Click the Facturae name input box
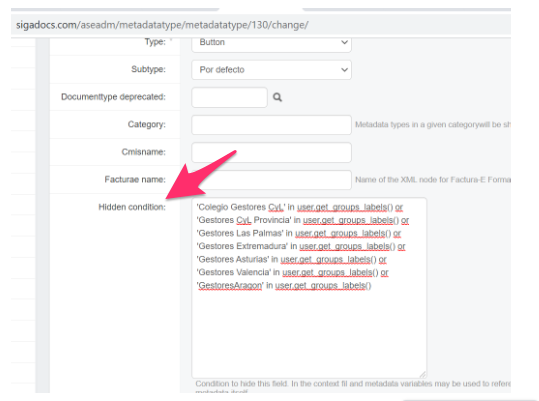Image resolution: width=539 pixels, height=401 pixels. [x=271, y=180]
